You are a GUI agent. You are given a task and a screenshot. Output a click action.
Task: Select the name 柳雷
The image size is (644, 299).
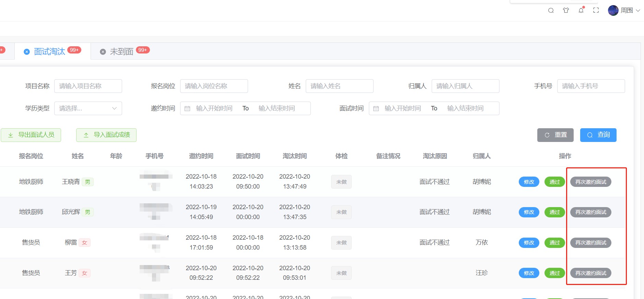coord(71,242)
